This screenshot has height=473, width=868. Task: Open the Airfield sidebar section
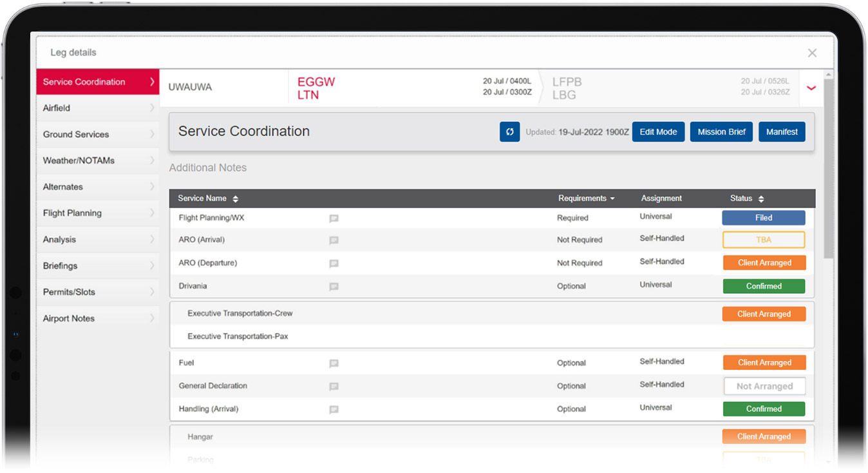[x=98, y=108]
